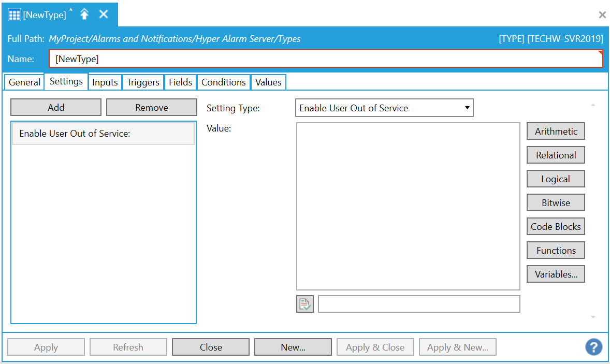Open the Setting Type dropdown
This screenshot has height=364, width=610.
point(384,108)
